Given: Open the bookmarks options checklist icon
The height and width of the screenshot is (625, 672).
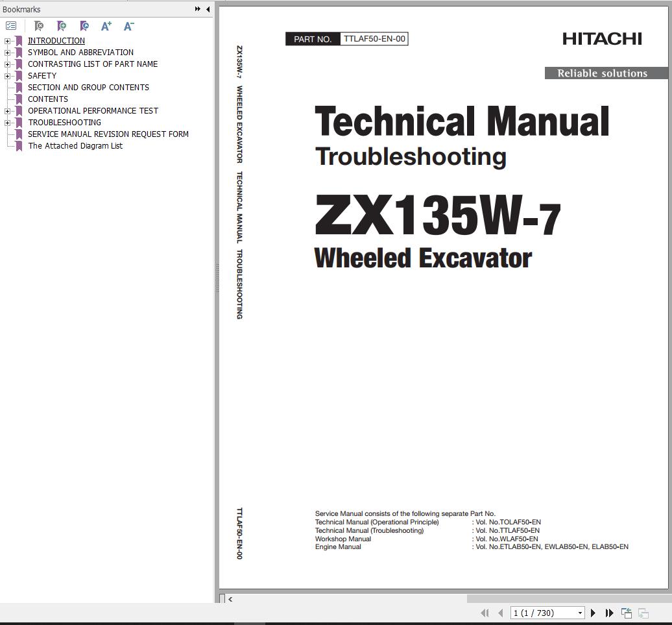Looking at the screenshot, I should [11, 26].
